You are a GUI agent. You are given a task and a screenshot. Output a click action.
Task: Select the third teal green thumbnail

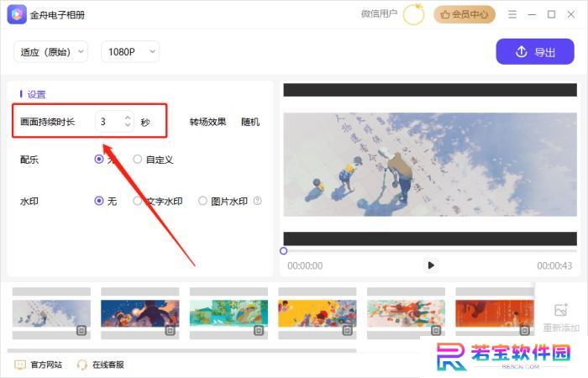[228, 313]
